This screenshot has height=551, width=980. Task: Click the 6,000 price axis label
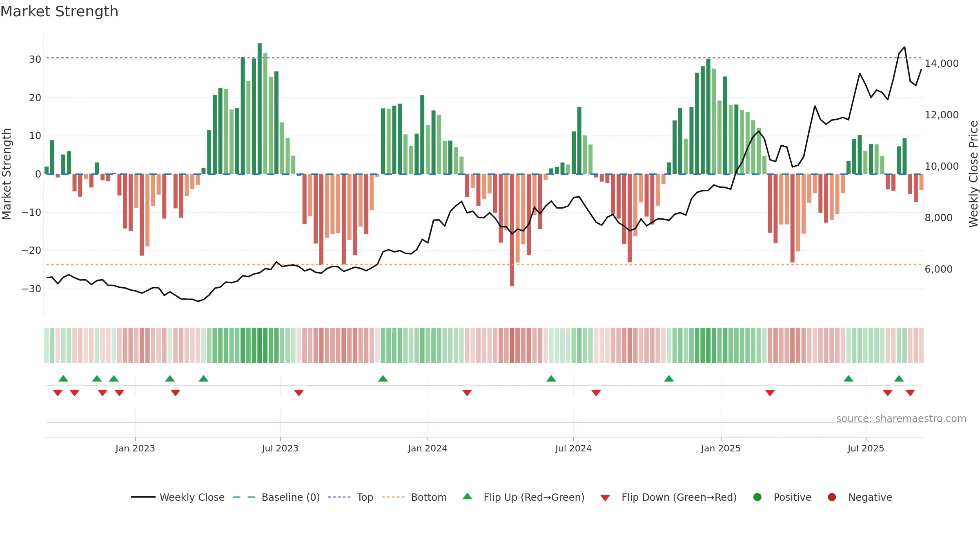tap(938, 269)
